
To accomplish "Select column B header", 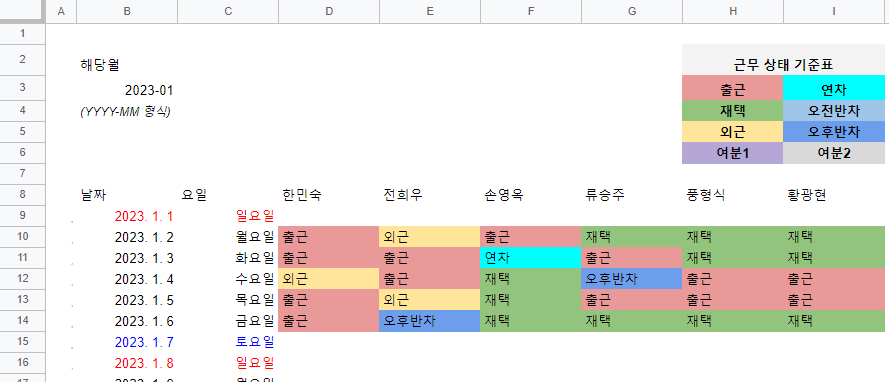I will [x=127, y=11].
